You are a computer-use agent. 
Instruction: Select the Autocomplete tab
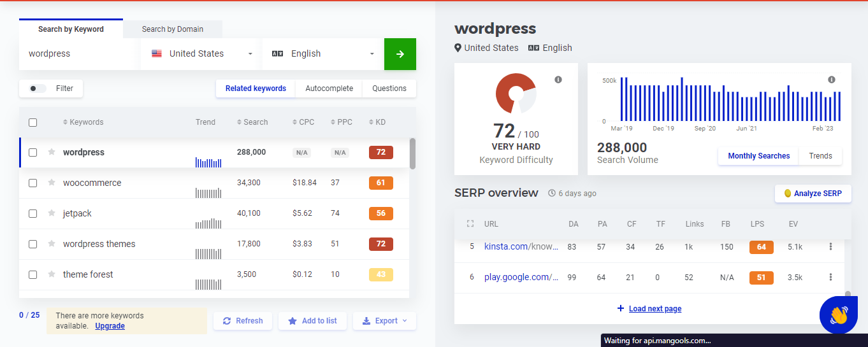(x=329, y=89)
